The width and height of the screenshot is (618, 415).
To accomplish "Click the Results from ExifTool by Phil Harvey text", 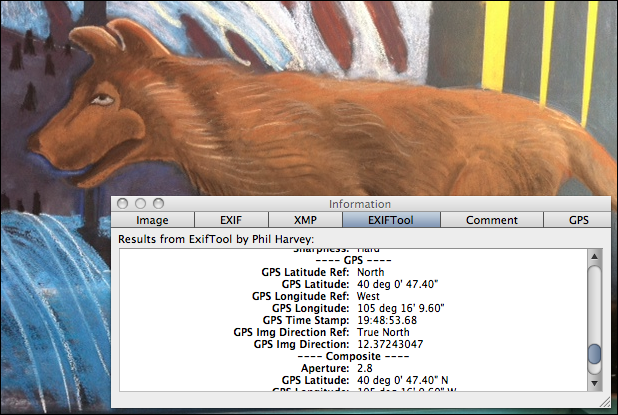I will (216, 239).
